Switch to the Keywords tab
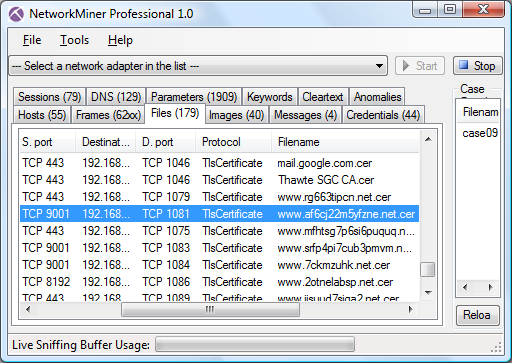 (x=270, y=97)
